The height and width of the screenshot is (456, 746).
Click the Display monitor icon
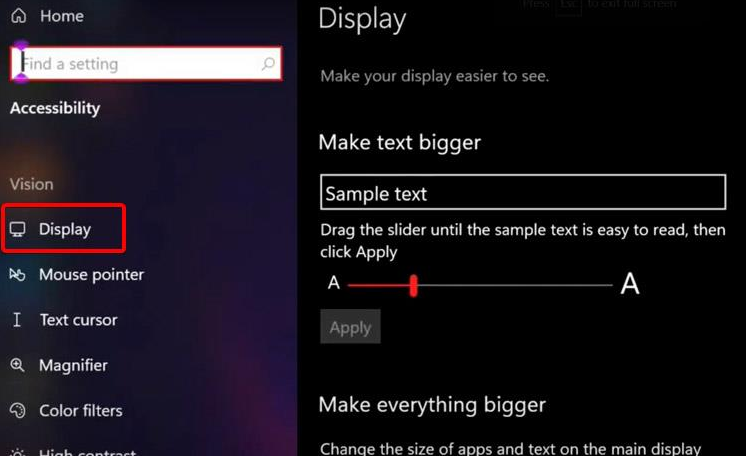pos(18,229)
